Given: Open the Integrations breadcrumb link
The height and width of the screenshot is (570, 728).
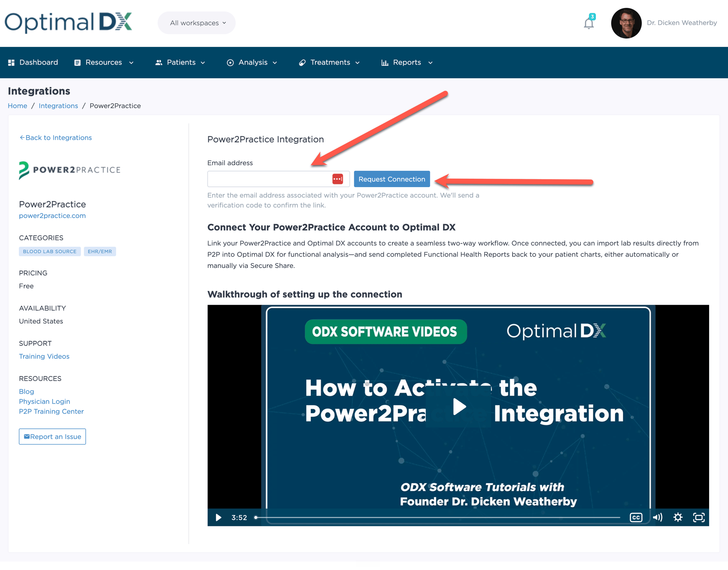Looking at the screenshot, I should point(58,106).
